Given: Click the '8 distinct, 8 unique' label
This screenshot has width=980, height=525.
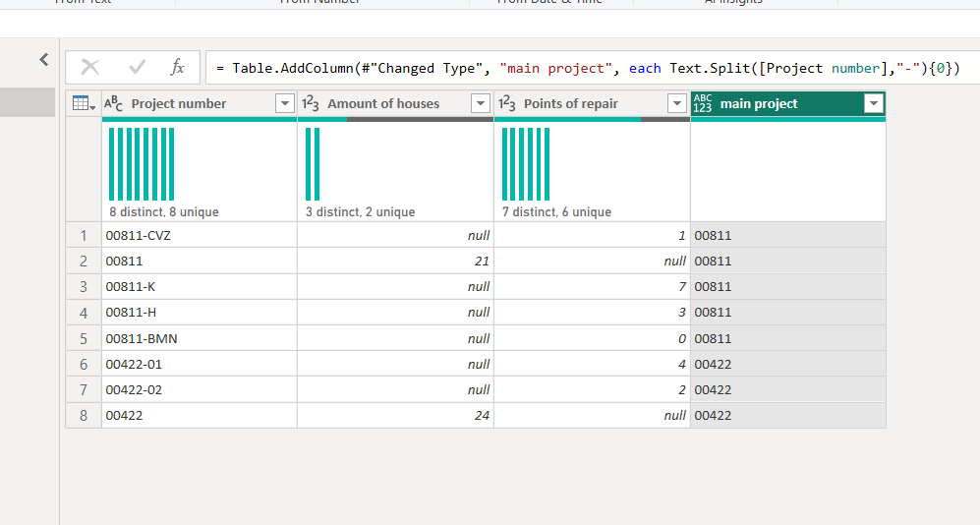Looking at the screenshot, I should [164, 212].
